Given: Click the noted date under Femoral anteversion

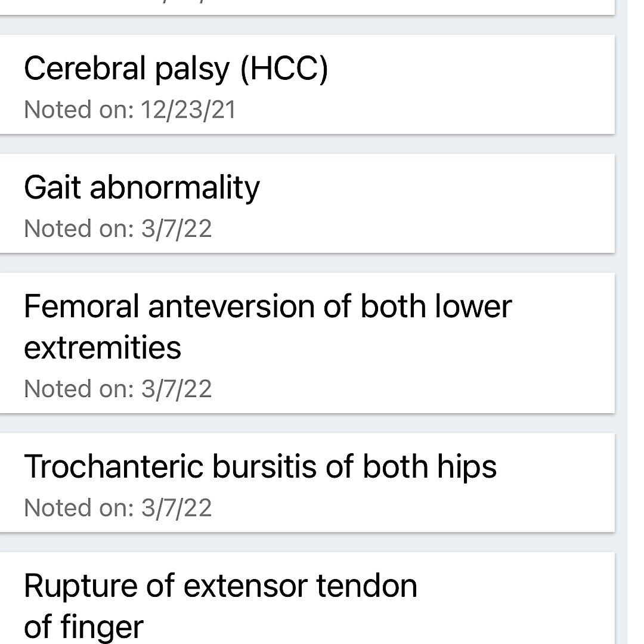Looking at the screenshot, I should tap(117, 389).
